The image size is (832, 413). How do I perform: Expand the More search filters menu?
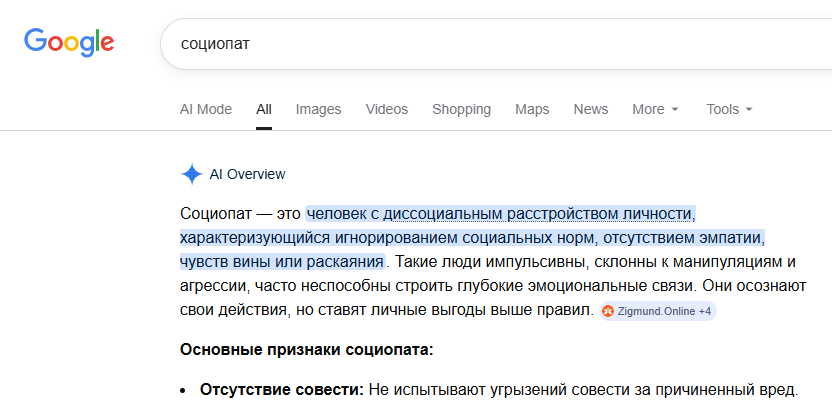(655, 109)
